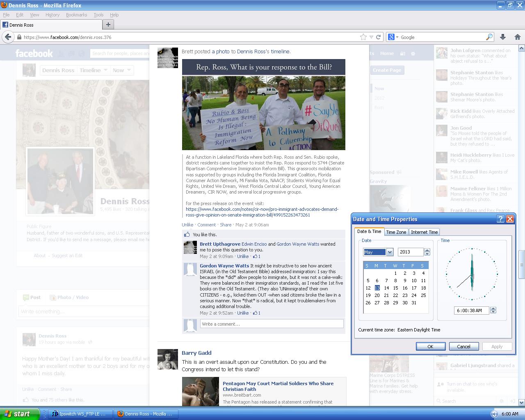Screen dimensions: 525x420
Task: Select day 31 in the calendar
Action: (414, 302)
